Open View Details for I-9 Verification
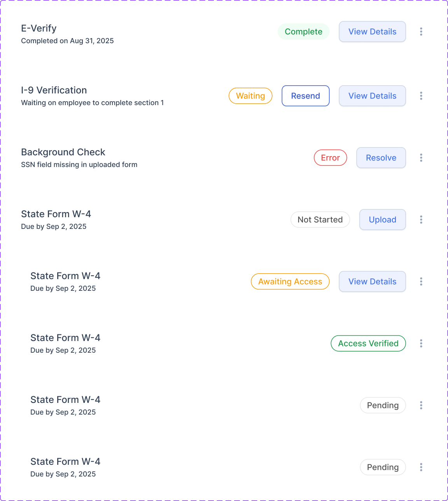The height and width of the screenshot is (501, 448). (372, 96)
